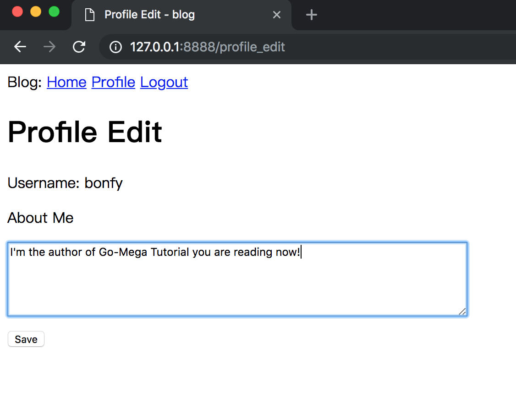Minimize window with the yellow button
516x420 pixels.
click(36, 11)
